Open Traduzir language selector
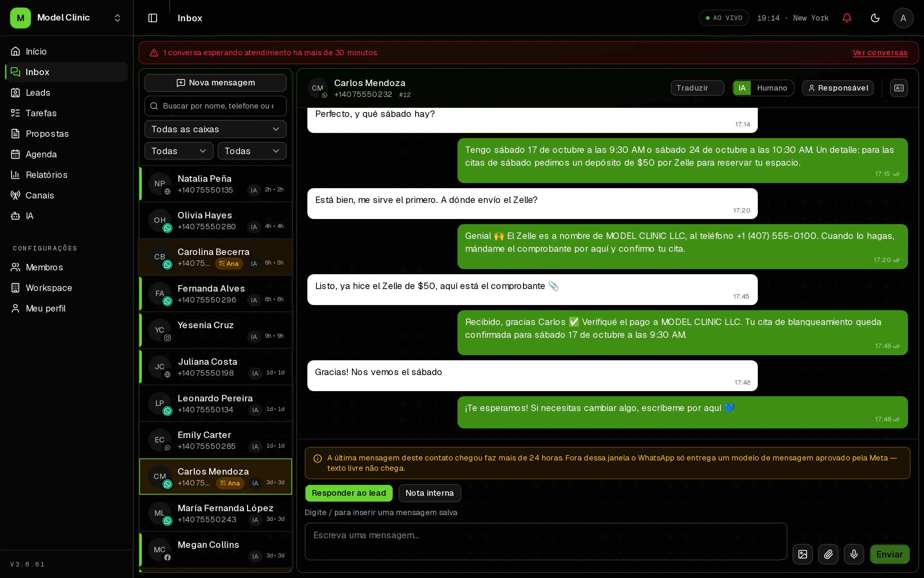 (x=697, y=88)
